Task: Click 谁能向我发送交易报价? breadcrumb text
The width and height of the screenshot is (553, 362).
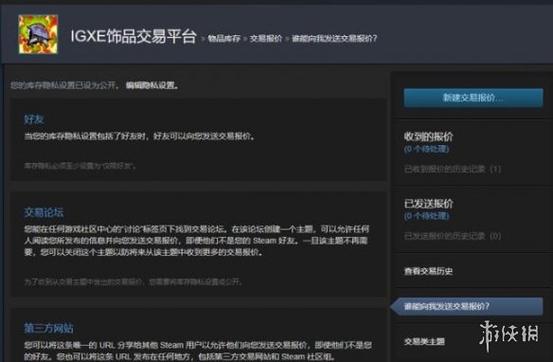Action: pos(334,38)
